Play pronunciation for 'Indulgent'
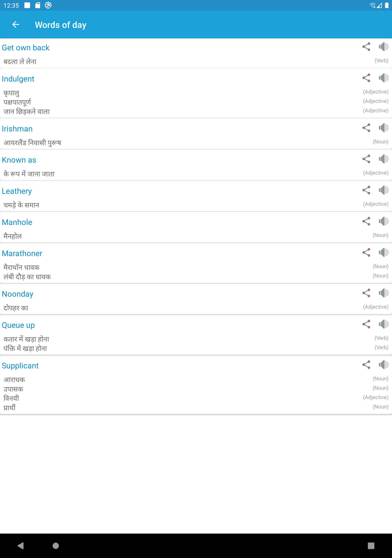 click(x=384, y=78)
